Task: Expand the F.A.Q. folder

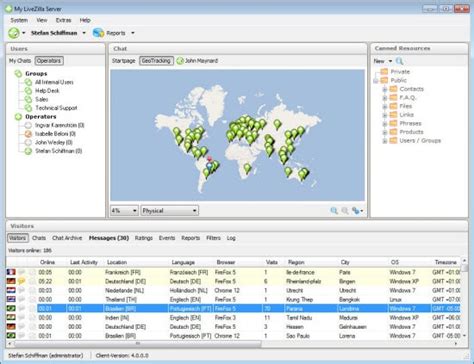Action: pos(384,98)
